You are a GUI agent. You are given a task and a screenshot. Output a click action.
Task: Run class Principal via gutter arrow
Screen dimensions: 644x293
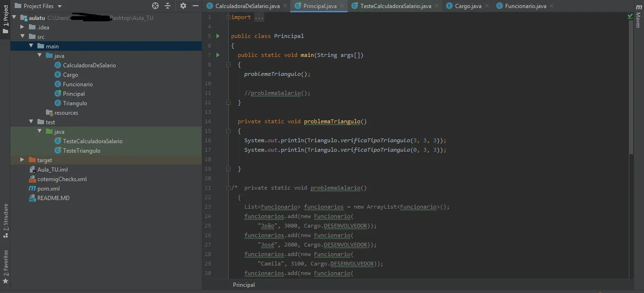[x=218, y=36]
